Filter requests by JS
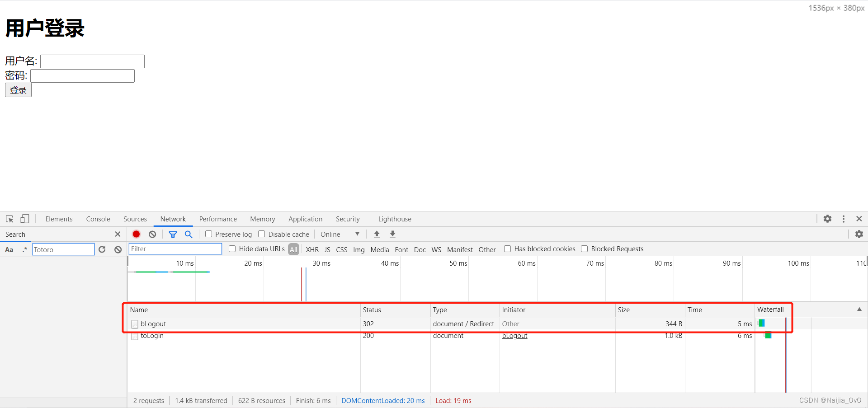This screenshot has width=868, height=408. coord(327,249)
